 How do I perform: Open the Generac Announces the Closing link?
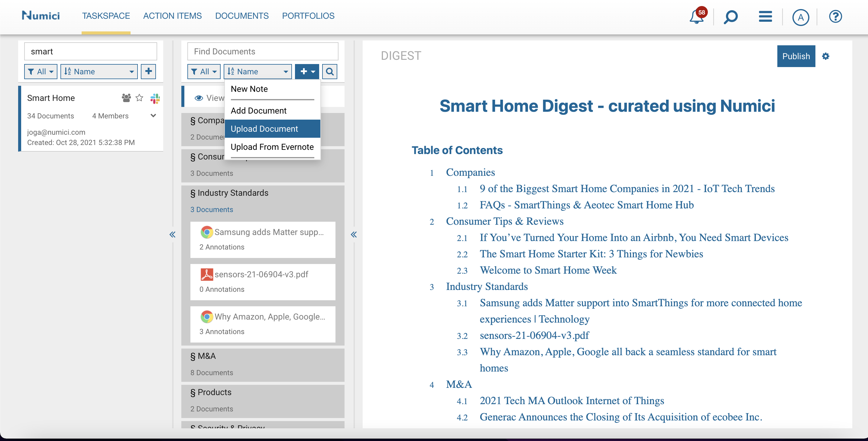coord(621,417)
